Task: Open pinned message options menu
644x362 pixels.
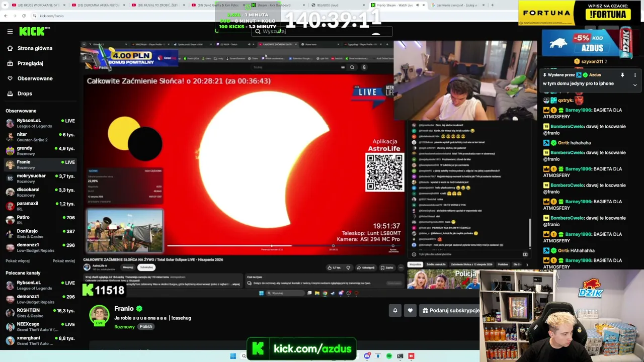Action: [635, 75]
